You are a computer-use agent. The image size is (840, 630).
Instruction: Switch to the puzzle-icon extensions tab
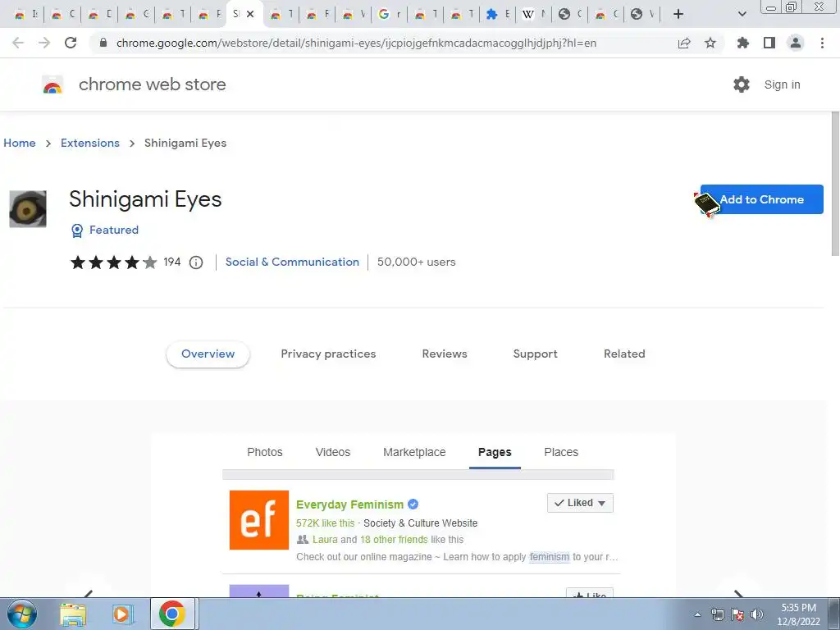497,14
